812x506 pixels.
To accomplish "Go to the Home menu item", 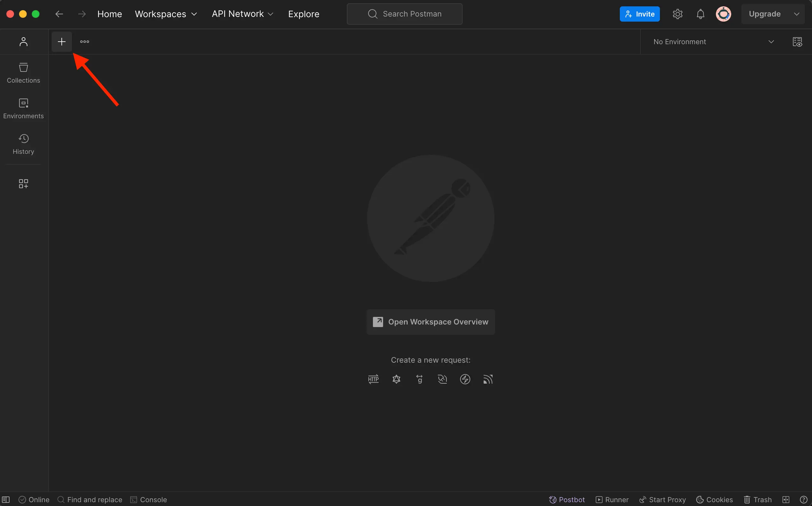I will coord(109,14).
